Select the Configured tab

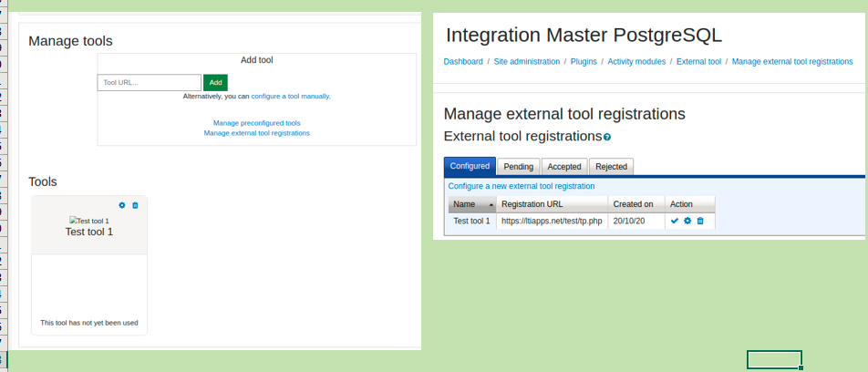pyautogui.click(x=470, y=166)
